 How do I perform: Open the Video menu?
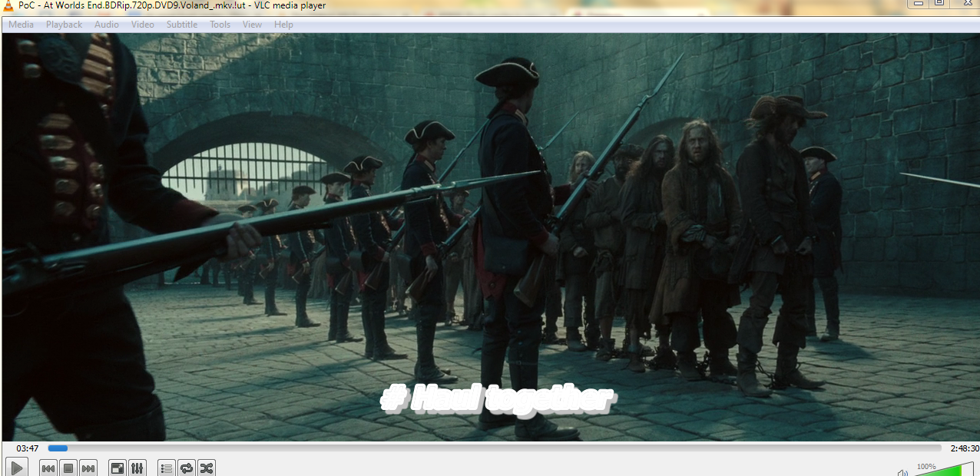click(143, 25)
